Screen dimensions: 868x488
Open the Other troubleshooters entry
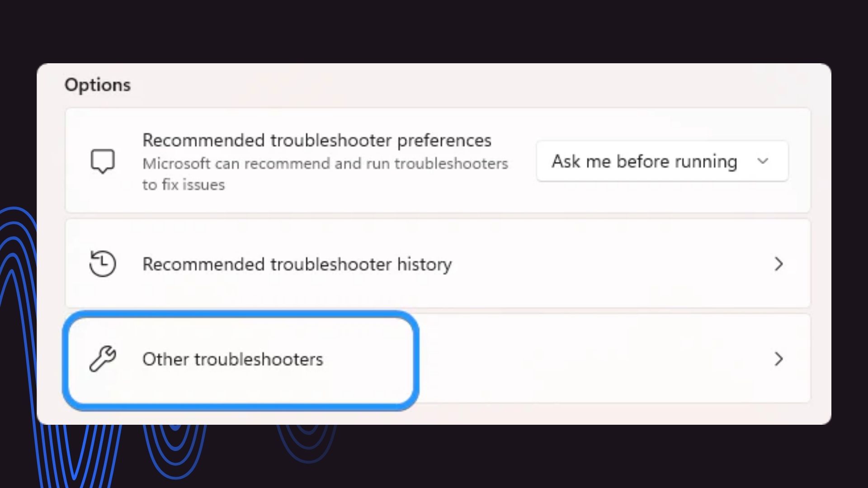438,358
